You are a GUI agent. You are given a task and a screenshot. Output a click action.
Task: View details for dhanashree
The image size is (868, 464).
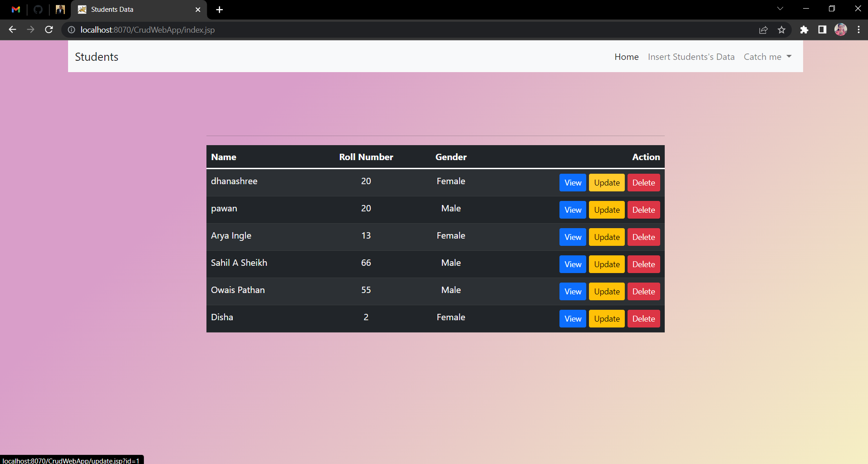(x=573, y=183)
